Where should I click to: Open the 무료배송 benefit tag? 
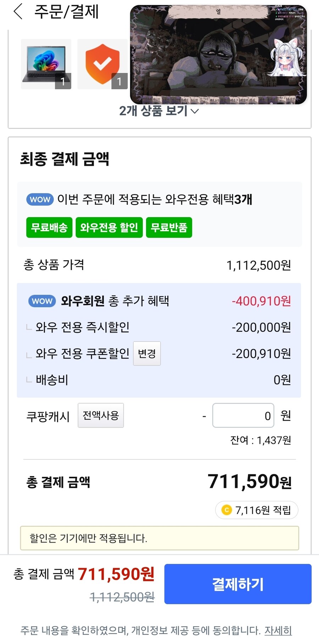coord(49,228)
